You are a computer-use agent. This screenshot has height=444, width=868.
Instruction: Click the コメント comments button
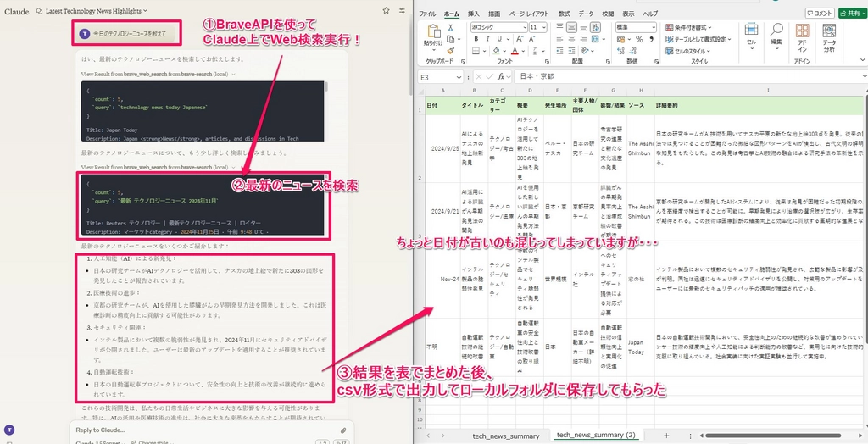(820, 14)
